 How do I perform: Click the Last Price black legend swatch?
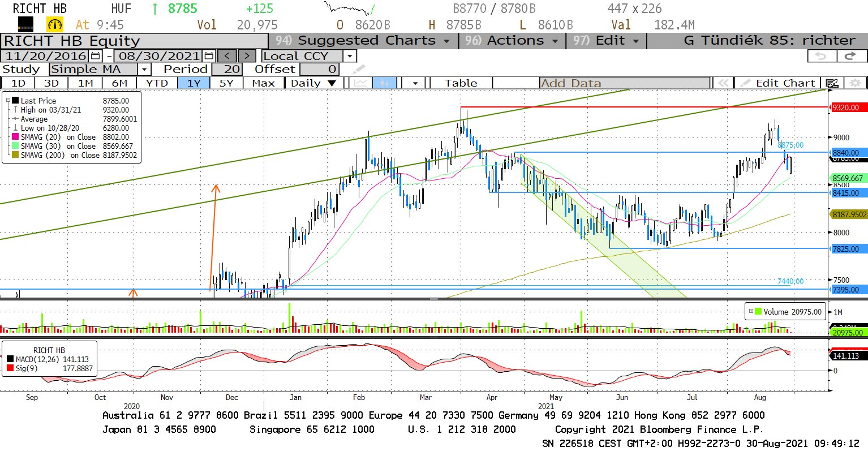point(15,101)
